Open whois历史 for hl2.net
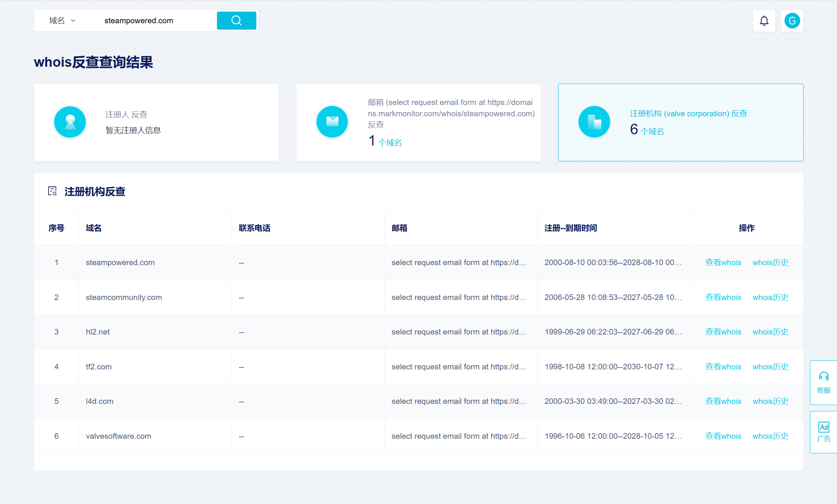The width and height of the screenshot is (837, 504). pos(770,332)
